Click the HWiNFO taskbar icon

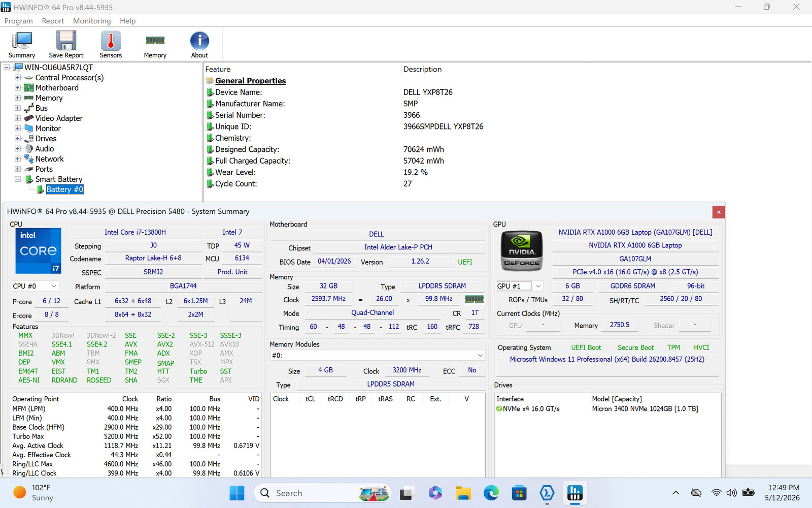pos(574,493)
